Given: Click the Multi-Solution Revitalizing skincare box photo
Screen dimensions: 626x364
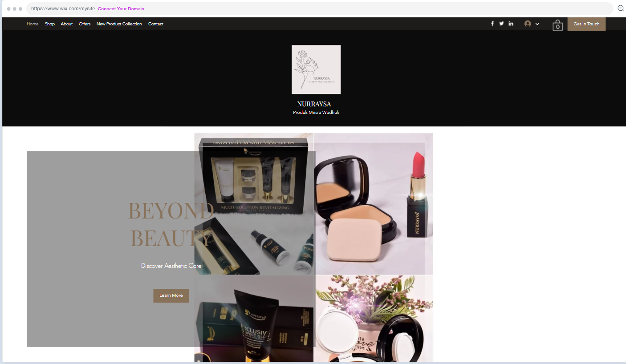Looking at the screenshot, I should [254, 204].
